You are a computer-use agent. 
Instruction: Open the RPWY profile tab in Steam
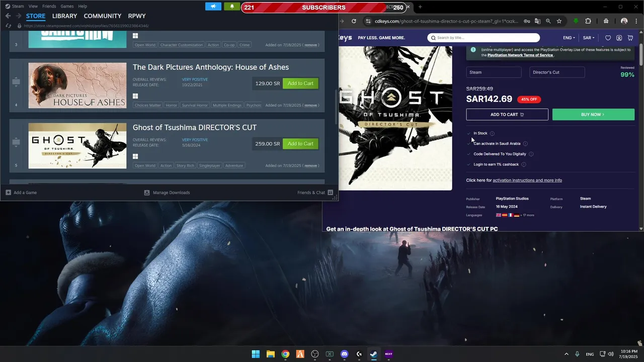(x=137, y=16)
